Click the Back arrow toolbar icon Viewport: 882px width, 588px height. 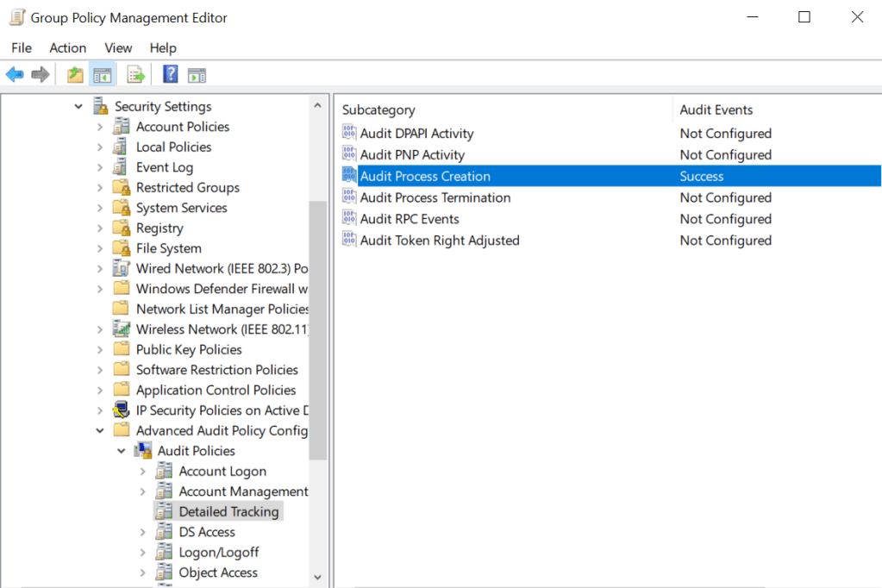pos(15,75)
